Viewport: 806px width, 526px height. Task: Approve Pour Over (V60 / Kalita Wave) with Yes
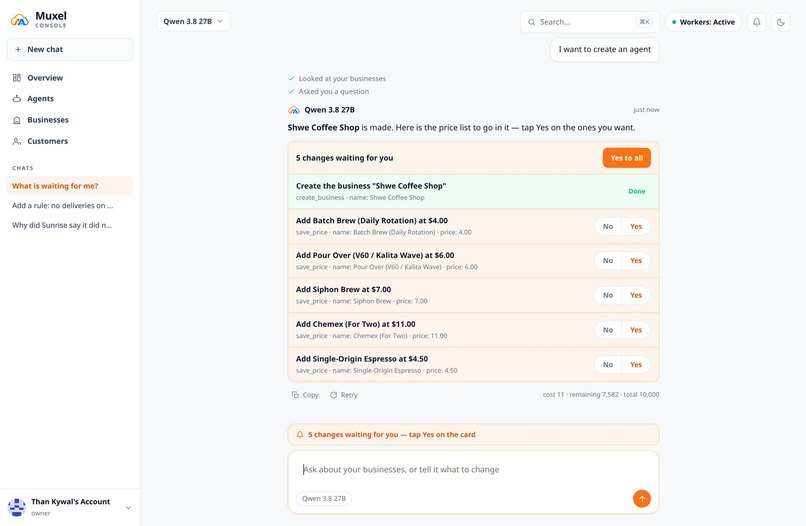(x=636, y=261)
